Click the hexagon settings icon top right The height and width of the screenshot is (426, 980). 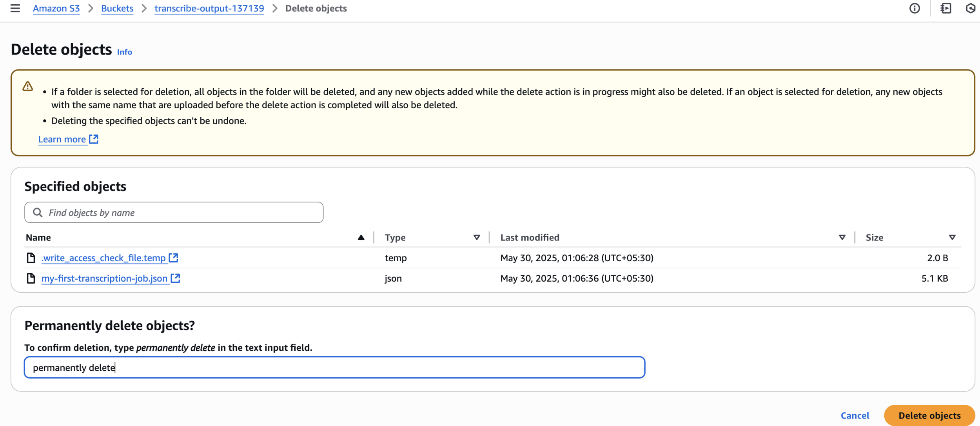[x=971, y=8]
